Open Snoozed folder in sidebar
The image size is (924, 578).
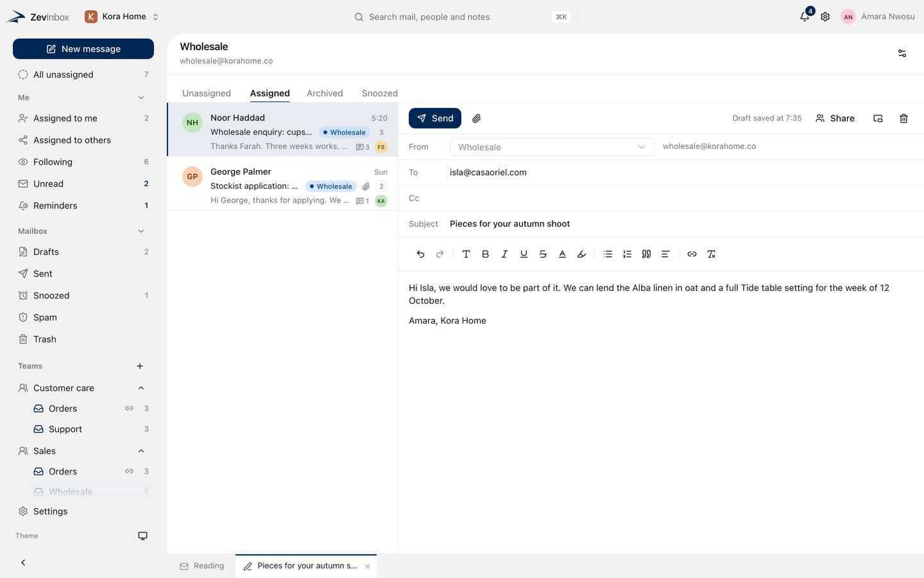[83, 295]
